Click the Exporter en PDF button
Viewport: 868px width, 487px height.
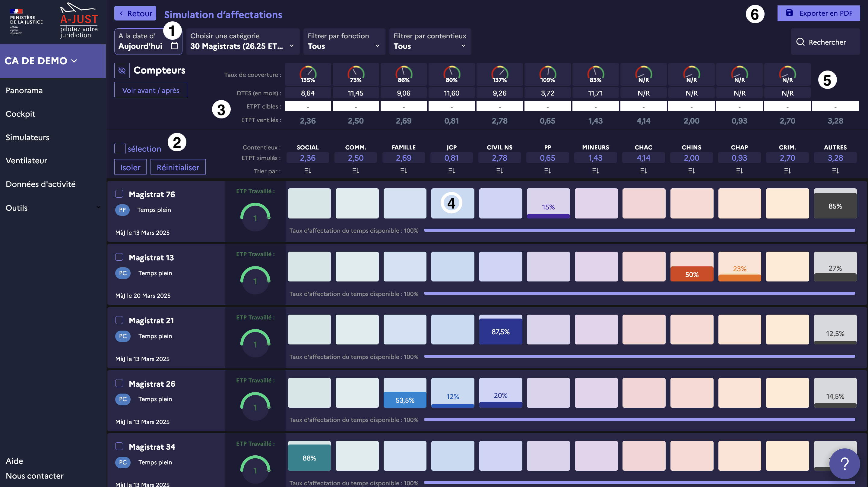819,14
